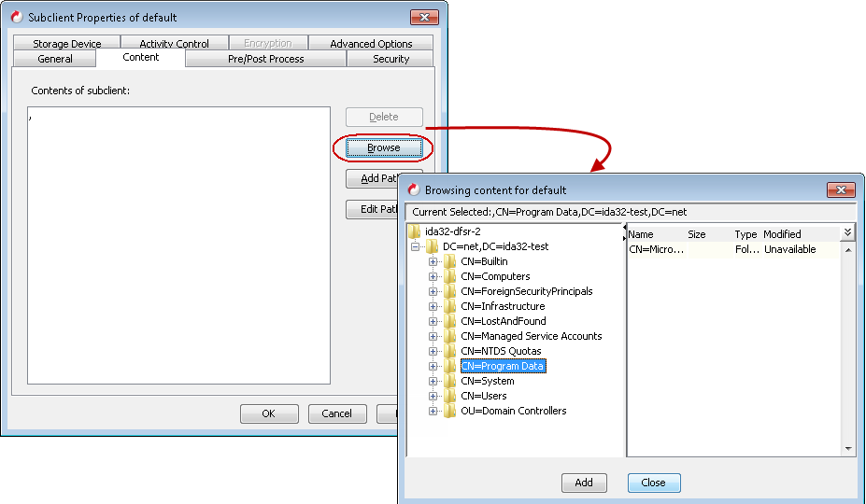Switch to the Security tab
Image resolution: width=866 pixels, height=504 pixels.
pos(390,59)
